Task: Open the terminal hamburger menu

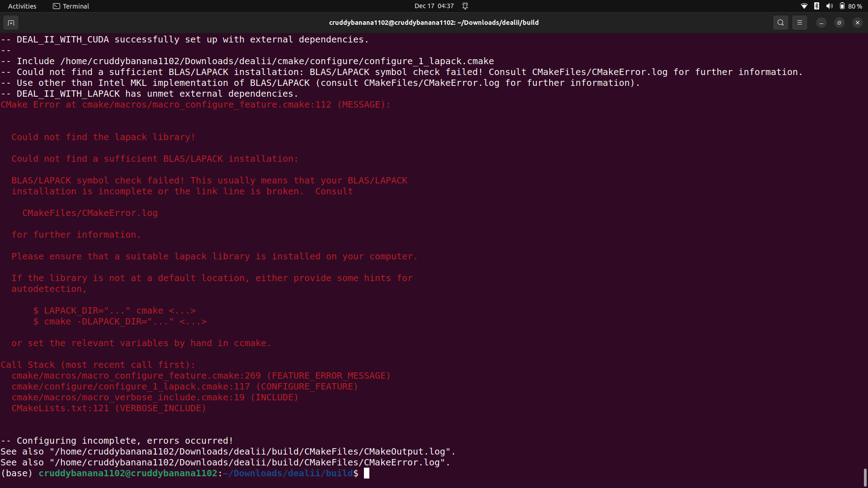Action: coord(799,23)
